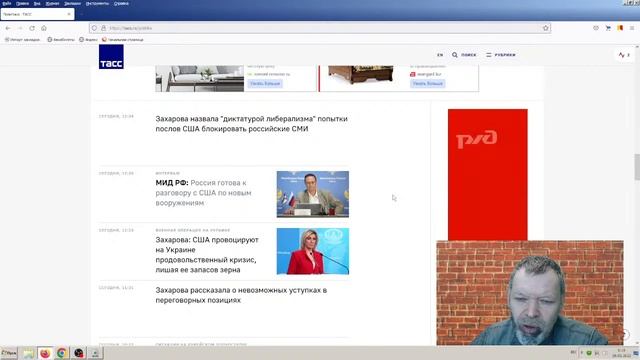Click the left ad's "Узнать больше" button

[265, 84]
